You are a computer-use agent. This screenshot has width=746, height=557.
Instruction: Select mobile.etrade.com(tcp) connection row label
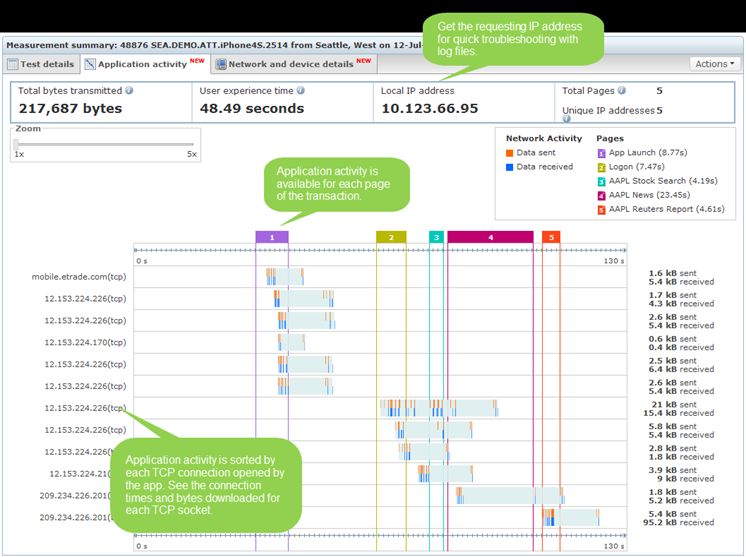coord(79,277)
